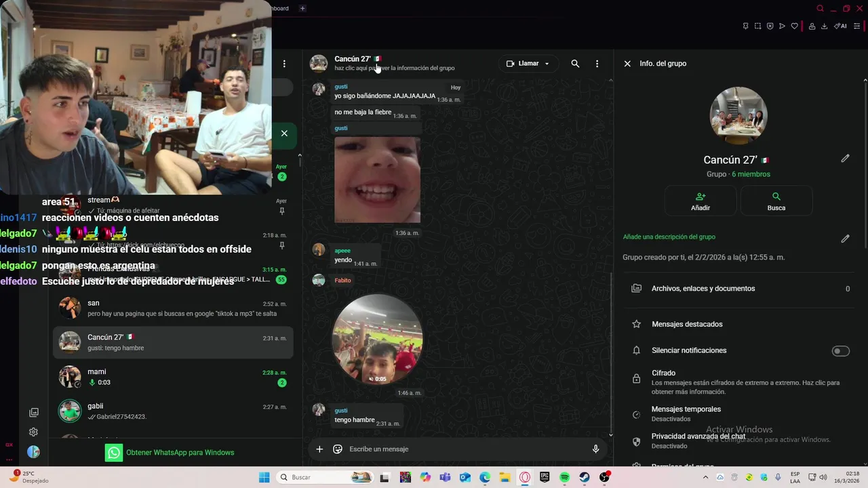Click the browser search tabs magnifier

point(820,8)
